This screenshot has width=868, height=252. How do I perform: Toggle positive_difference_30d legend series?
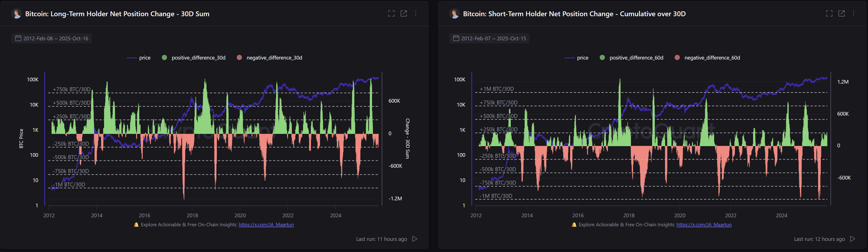point(198,58)
